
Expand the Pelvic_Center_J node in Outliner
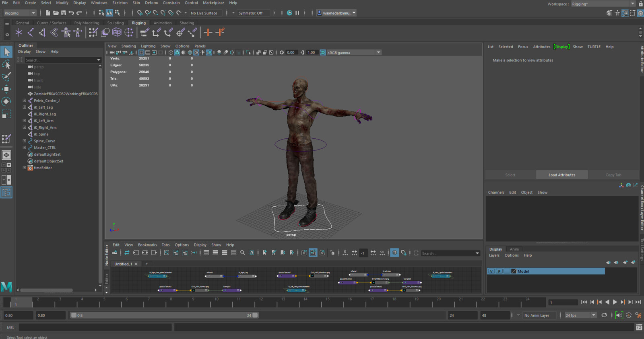24,101
